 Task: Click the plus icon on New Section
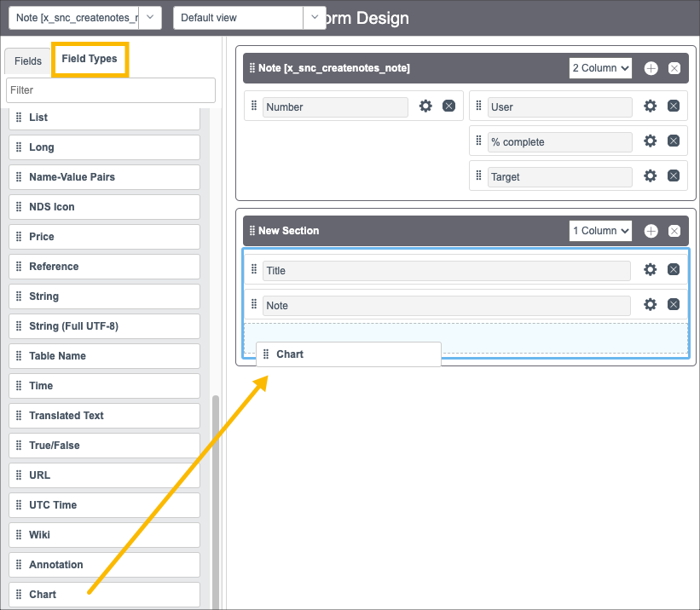click(651, 230)
